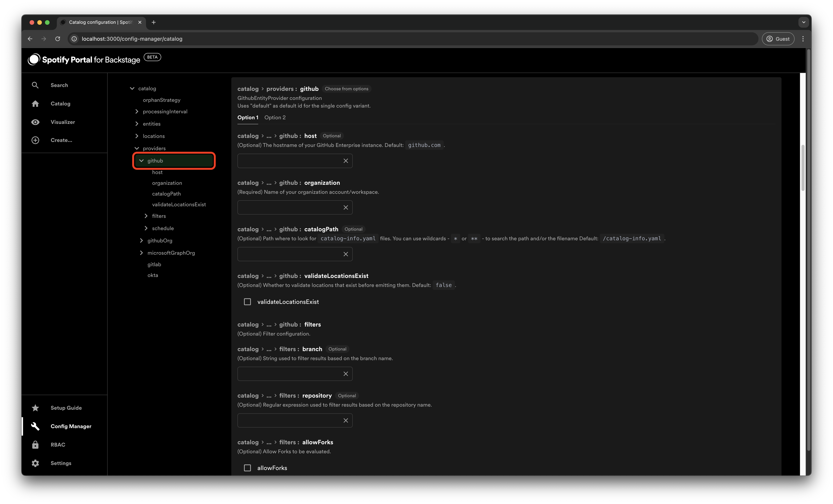Click the browser back arrow
This screenshot has height=504, width=833.
tap(30, 39)
